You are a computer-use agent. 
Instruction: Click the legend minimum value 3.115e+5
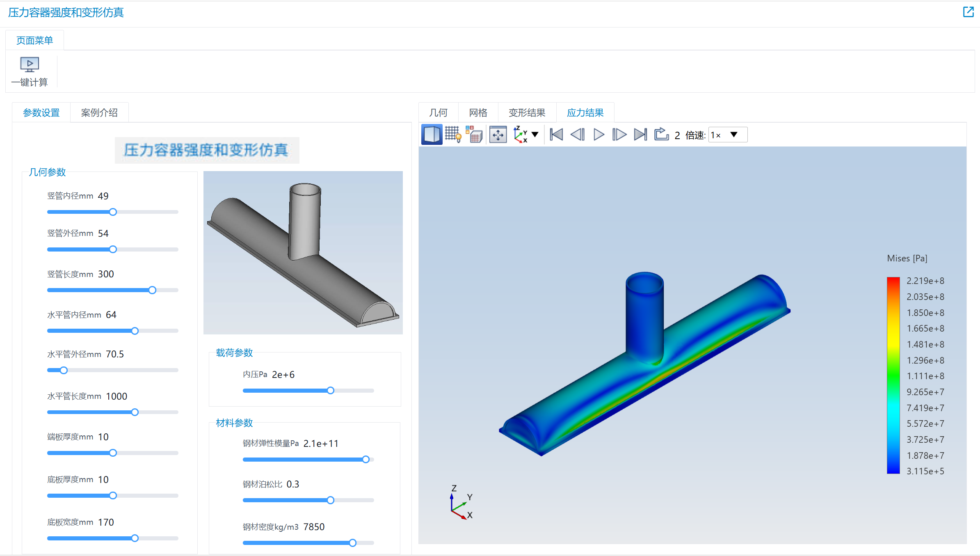[925, 471]
